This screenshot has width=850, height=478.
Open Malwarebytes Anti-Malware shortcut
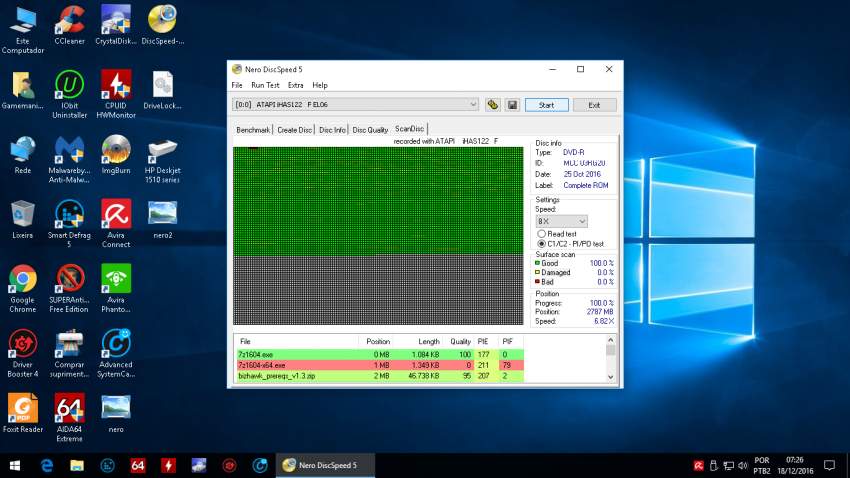pos(69,159)
